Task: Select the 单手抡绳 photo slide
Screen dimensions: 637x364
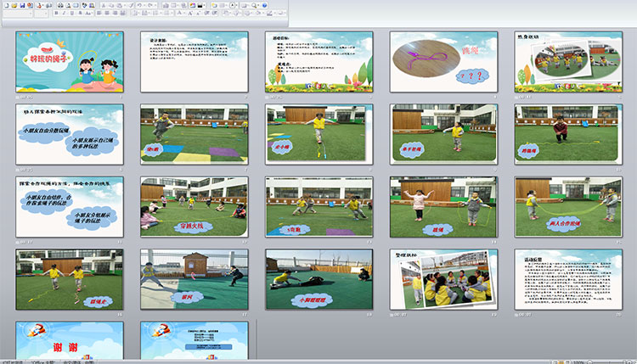Action: coord(443,134)
